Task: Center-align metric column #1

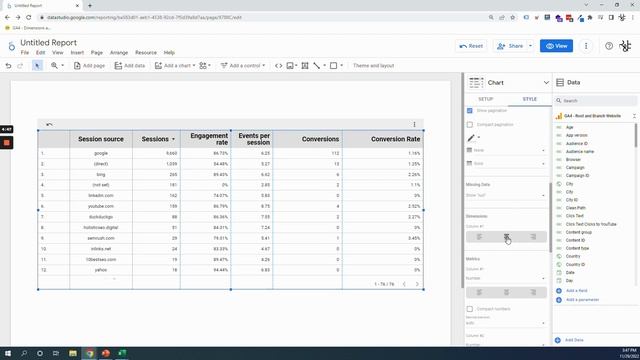Action: coord(506,292)
